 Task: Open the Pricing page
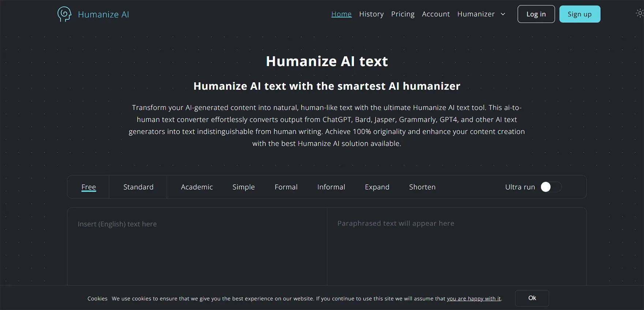[402, 14]
